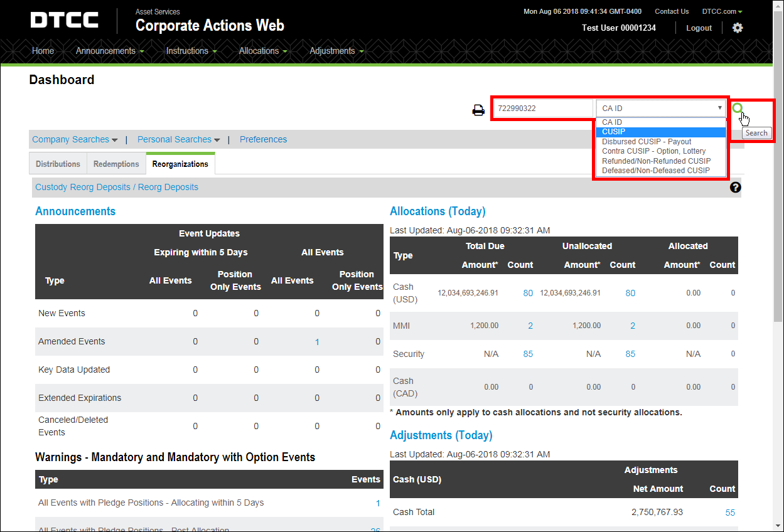Pick Contra CUSIP - Option, Lottery
Image resolution: width=784 pixels, height=532 pixels.
pos(653,151)
